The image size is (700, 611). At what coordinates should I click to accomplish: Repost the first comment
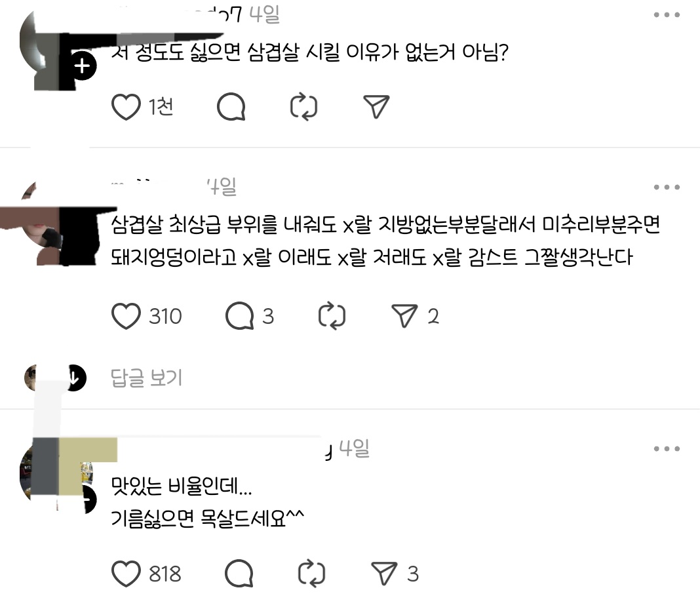(x=303, y=107)
